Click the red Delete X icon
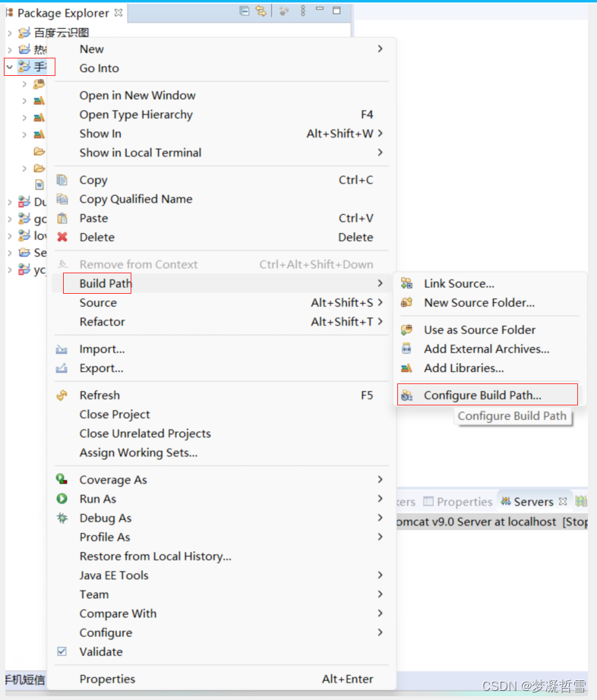This screenshot has height=700, width=597. (x=62, y=237)
